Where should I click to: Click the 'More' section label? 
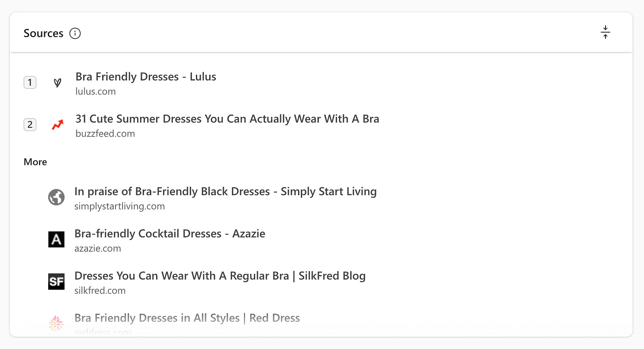35,162
